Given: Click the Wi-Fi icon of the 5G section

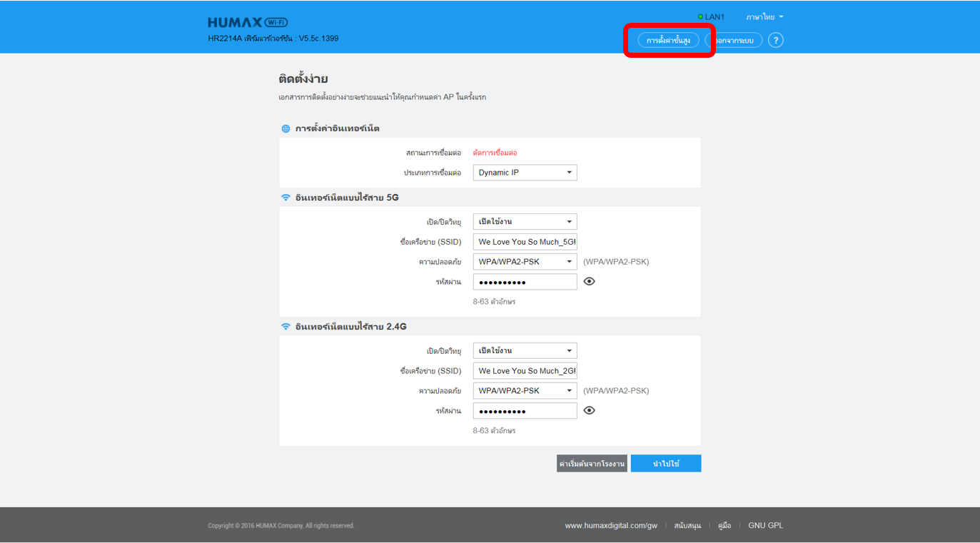Looking at the screenshot, I should click(286, 198).
